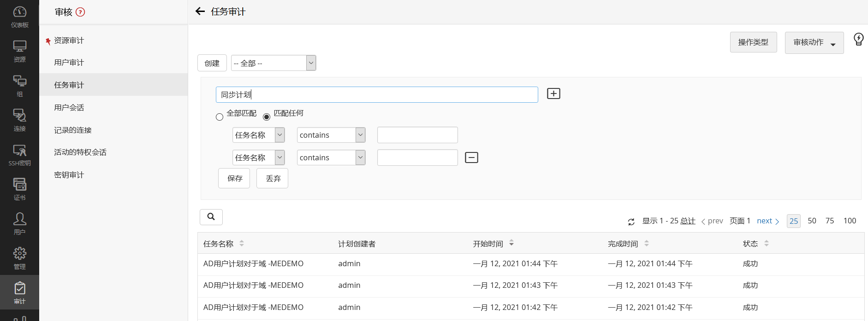This screenshot has width=868, height=321.
Task: Click the lightbulb tips icon
Action: [x=858, y=39]
